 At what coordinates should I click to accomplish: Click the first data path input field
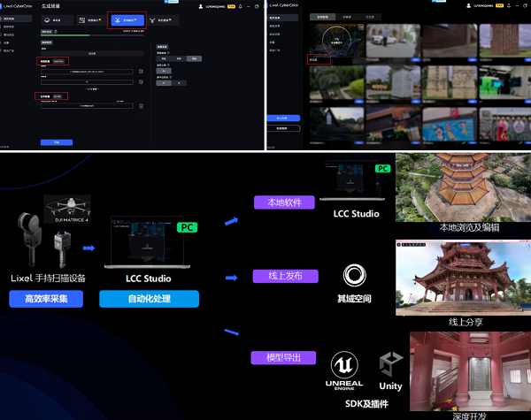click(x=87, y=72)
